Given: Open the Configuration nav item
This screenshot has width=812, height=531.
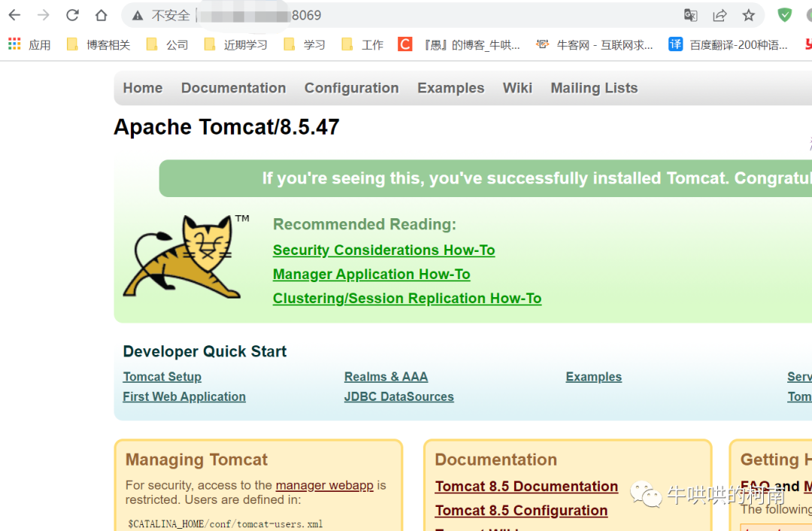Looking at the screenshot, I should tap(352, 88).
